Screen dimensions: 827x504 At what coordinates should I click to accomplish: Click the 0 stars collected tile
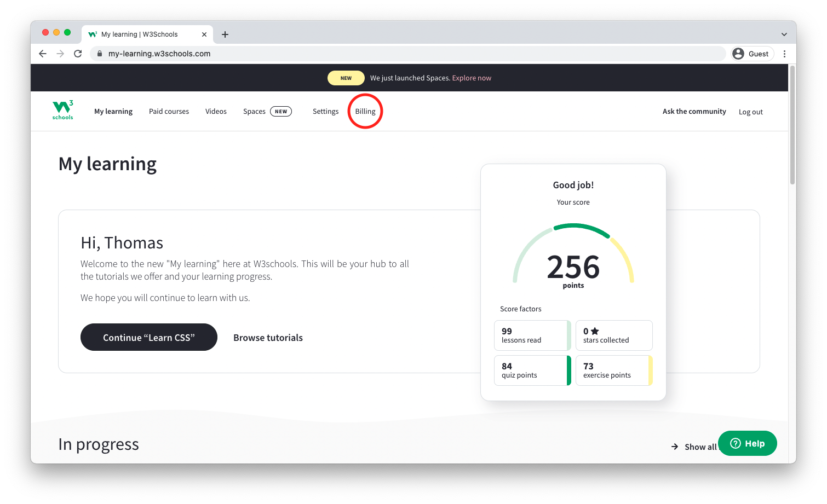[614, 335]
